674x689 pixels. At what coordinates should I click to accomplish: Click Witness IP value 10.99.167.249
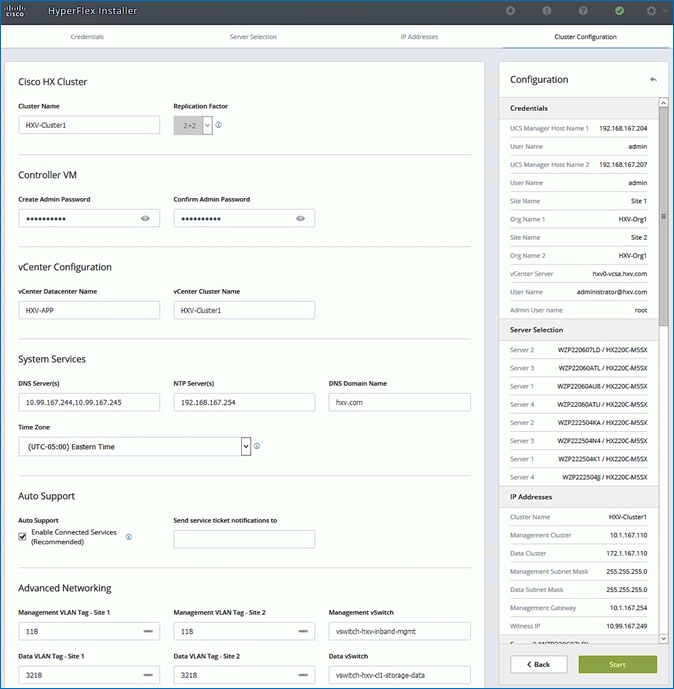coord(627,626)
